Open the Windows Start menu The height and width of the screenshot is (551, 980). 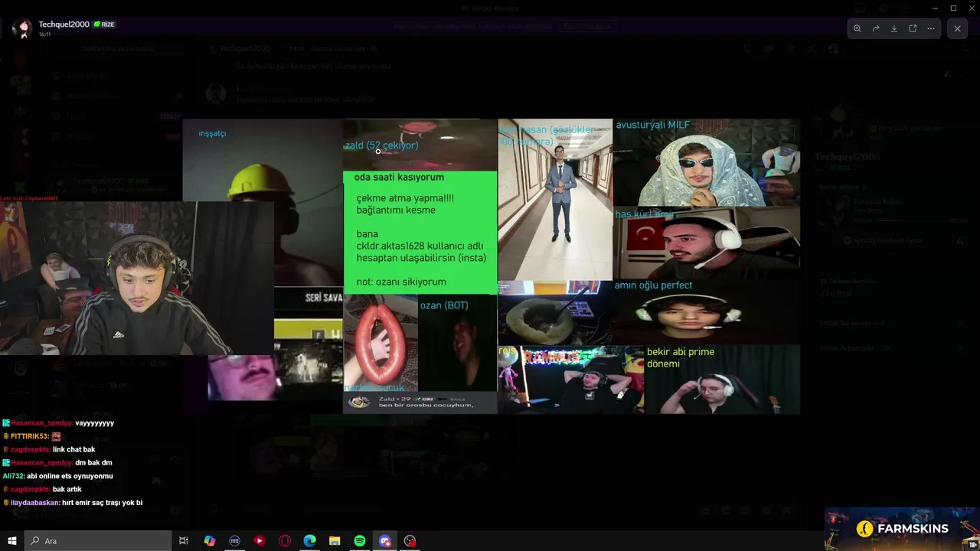[x=12, y=541]
